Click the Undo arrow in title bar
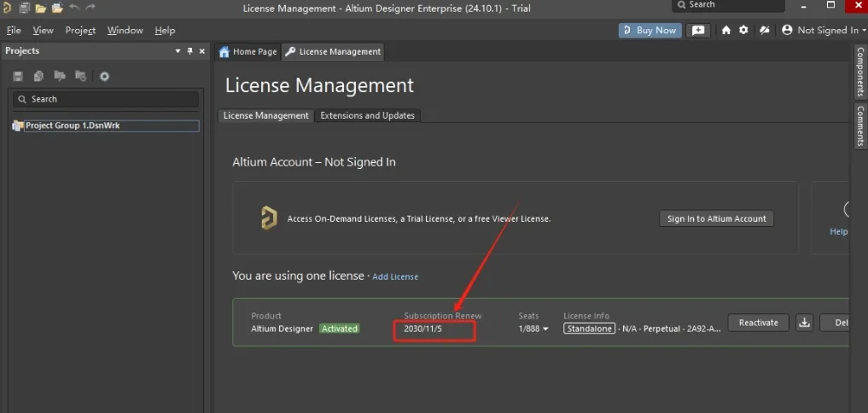 pyautogui.click(x=74, y=7)
